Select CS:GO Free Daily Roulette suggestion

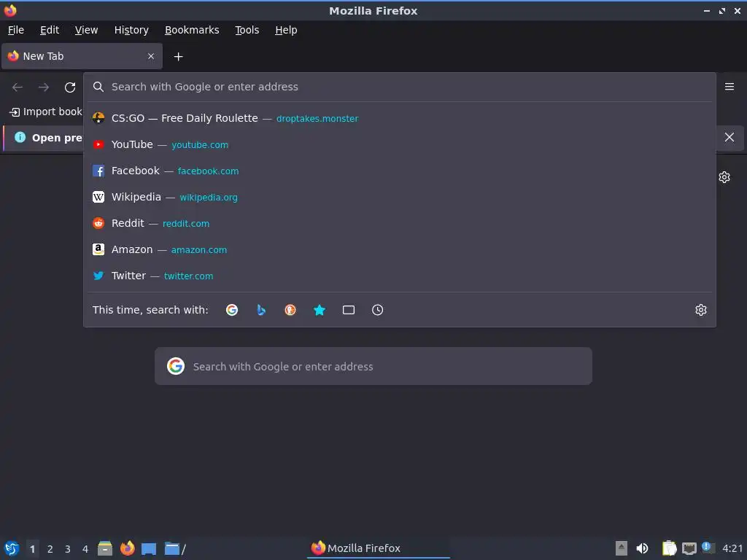coord(400,118)
